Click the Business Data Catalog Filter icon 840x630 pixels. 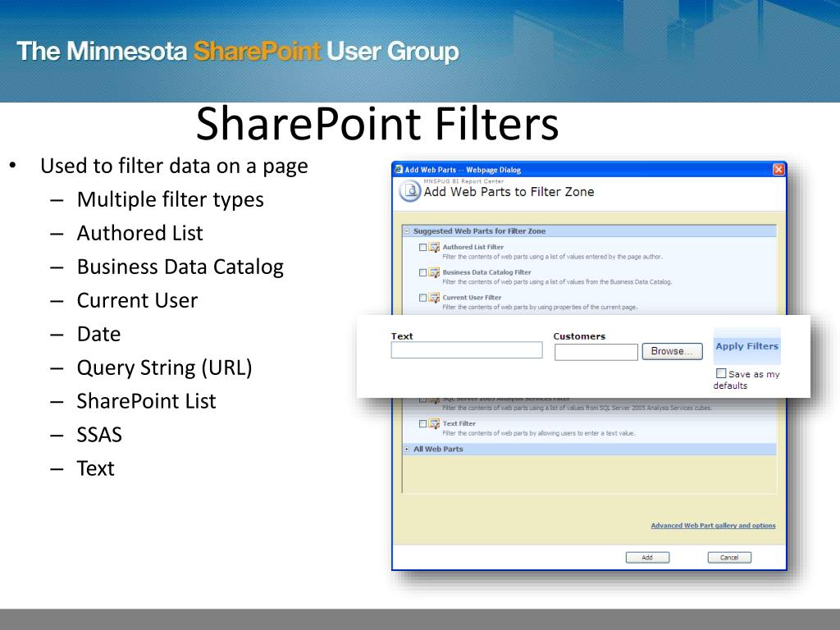click(434, 272)
